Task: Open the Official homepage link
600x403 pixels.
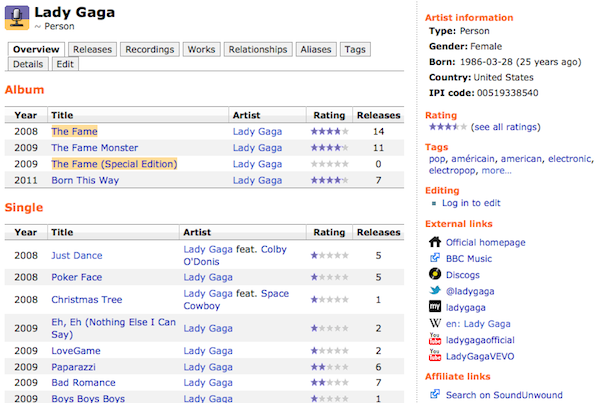Action: coord(486,242)
